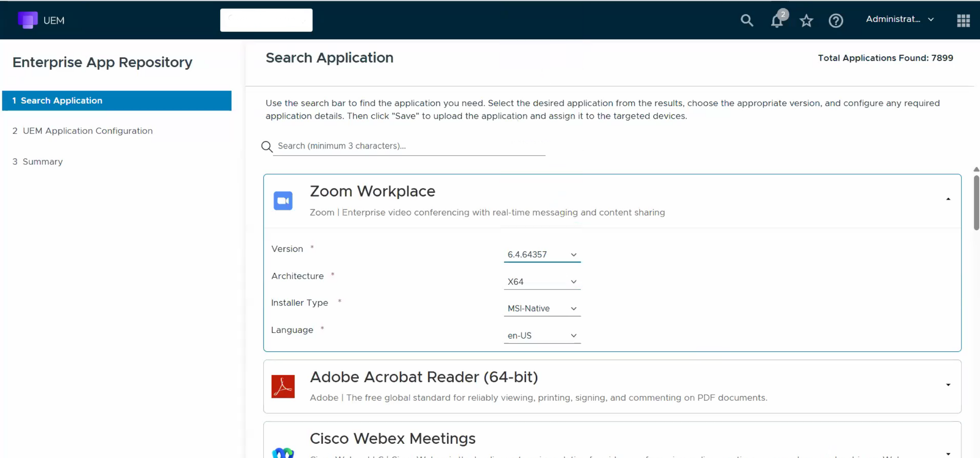
Task: Click the Zoom Workplace title
Action: (x=372, y=192)
